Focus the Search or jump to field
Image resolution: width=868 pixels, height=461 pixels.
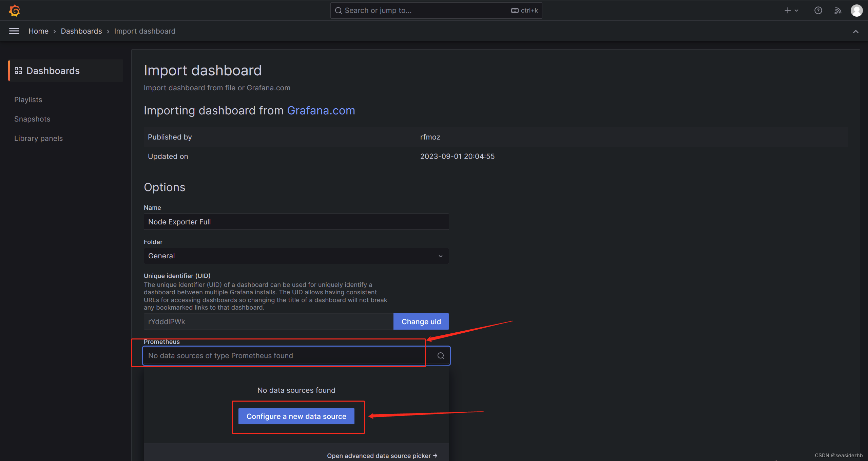tap(436, 11)
